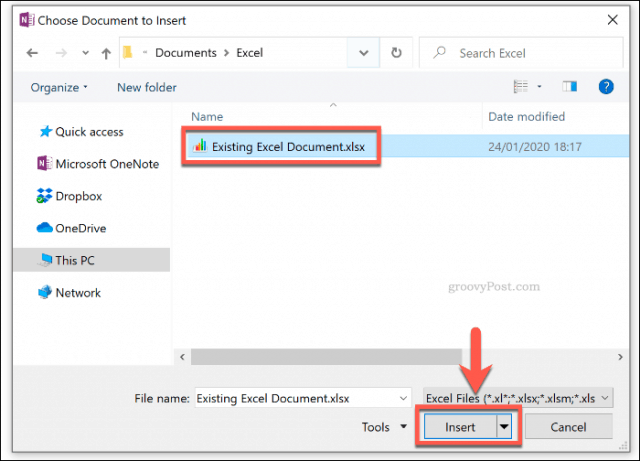Screen dimensions: 640x461
Task: Refresh the Excel folder view
Action: point(396,53)
